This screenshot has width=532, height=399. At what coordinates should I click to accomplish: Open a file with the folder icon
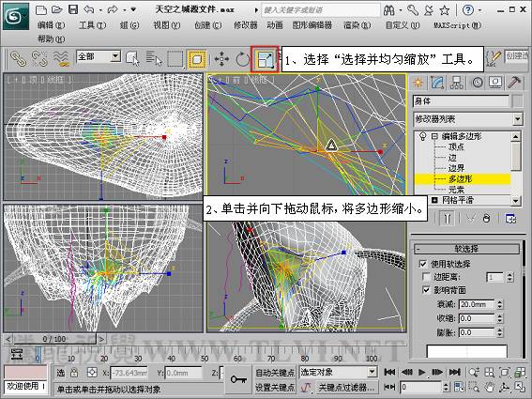point(56,9)
